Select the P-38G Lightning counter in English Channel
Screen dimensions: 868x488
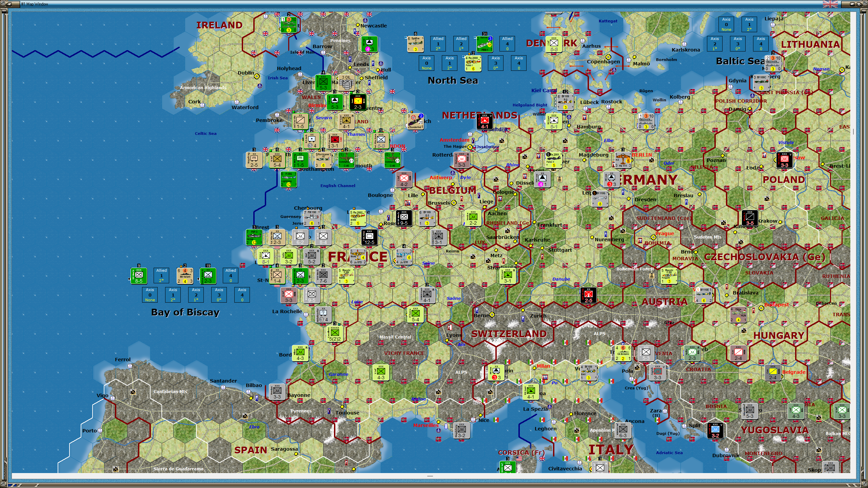pyautogui.click(x=289, y=179)
